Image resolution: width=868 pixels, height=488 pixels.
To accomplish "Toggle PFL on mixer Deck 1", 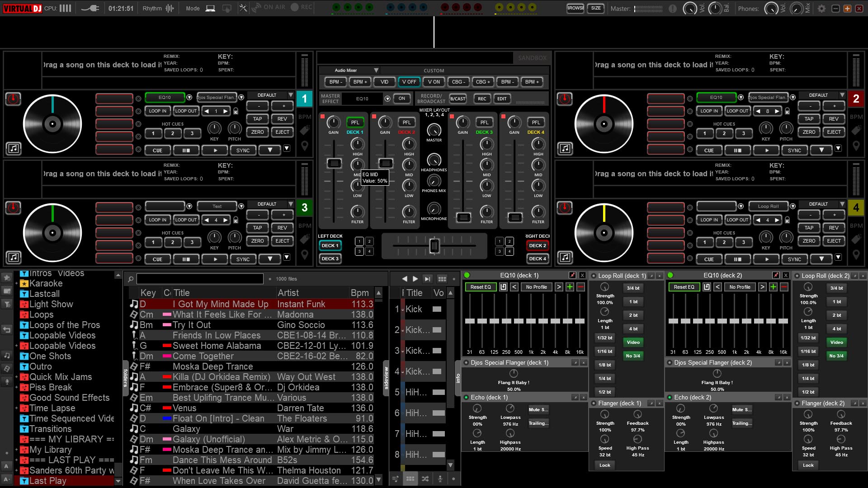I will [355, 122].
